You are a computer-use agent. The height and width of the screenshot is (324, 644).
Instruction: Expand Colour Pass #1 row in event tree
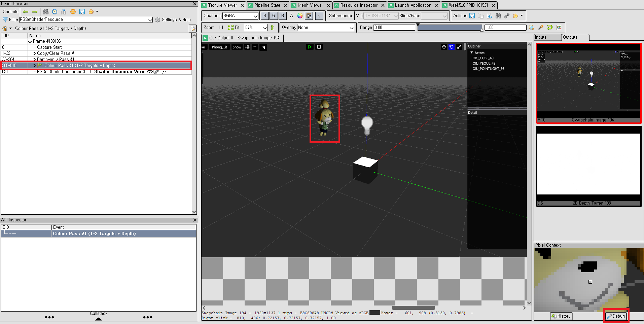34,66
